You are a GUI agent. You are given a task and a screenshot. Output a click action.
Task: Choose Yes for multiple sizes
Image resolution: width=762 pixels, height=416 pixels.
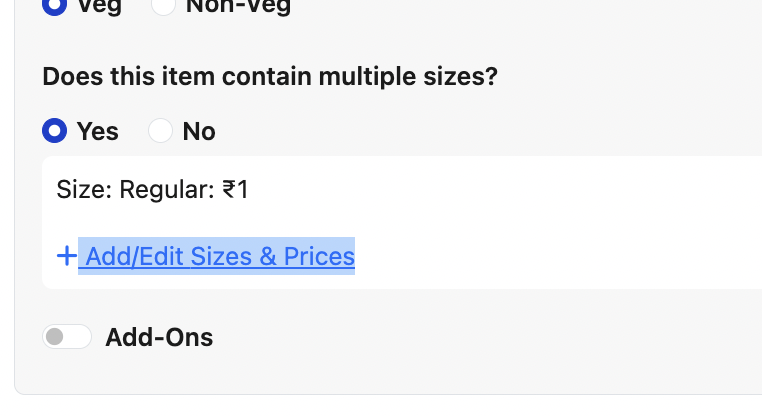click(x=54, y=131)
